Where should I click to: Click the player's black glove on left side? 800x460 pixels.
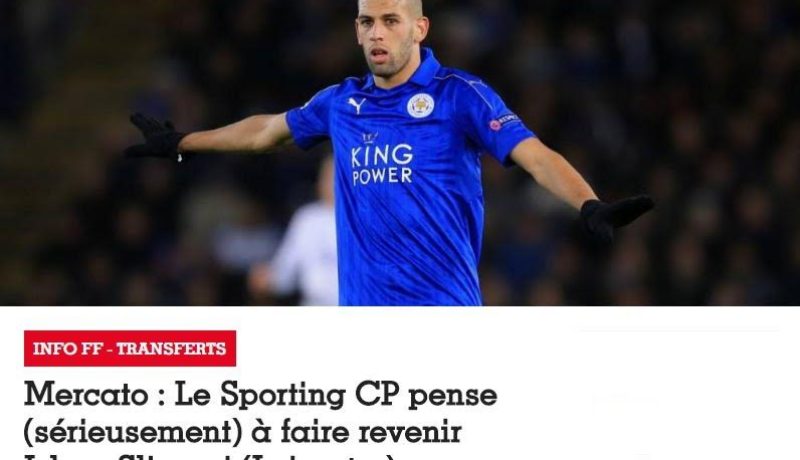[x=155, y=137]
